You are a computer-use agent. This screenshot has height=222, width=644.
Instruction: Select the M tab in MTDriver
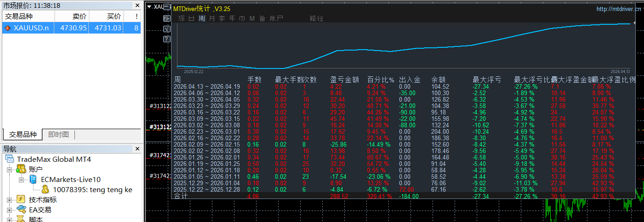(252, 18)
